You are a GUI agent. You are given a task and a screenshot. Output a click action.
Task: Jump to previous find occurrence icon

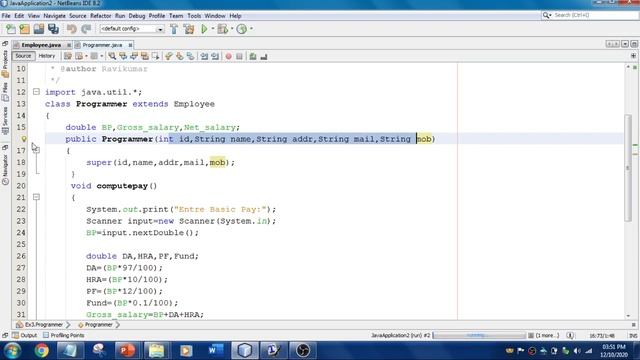click(123, 56)
